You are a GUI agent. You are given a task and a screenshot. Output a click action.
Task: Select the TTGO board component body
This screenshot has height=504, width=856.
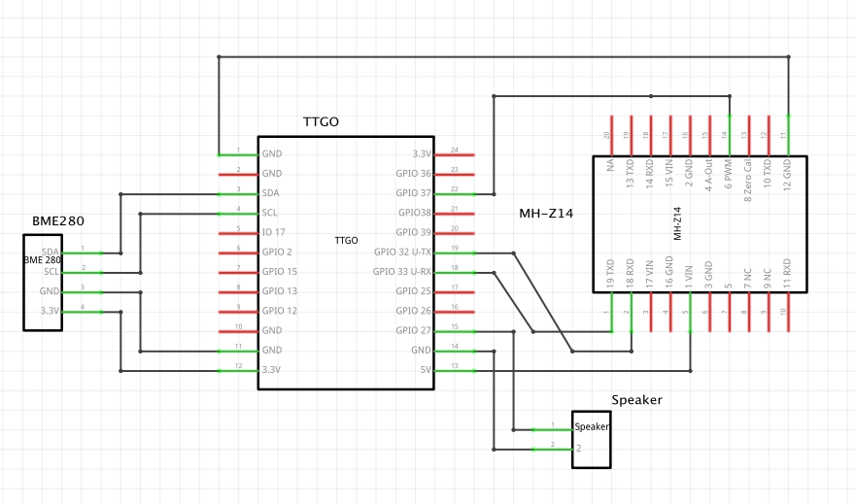pos(345,291)
